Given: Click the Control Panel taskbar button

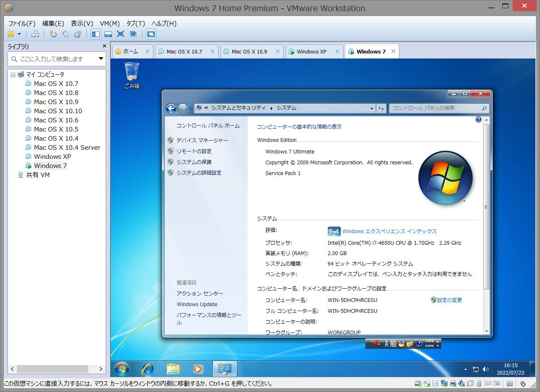Looking at the screenshot, I should pos(225,368).
